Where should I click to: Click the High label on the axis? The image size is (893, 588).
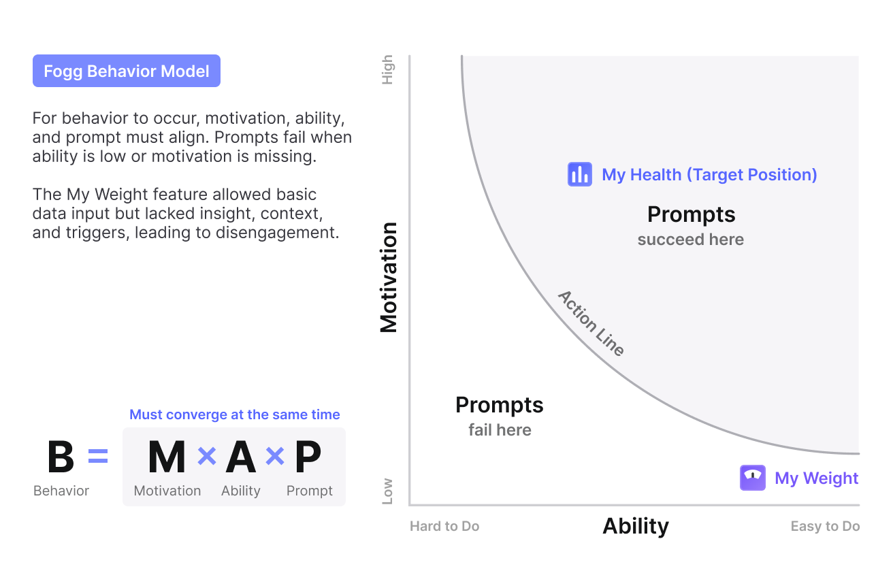[x=387, y=70]
